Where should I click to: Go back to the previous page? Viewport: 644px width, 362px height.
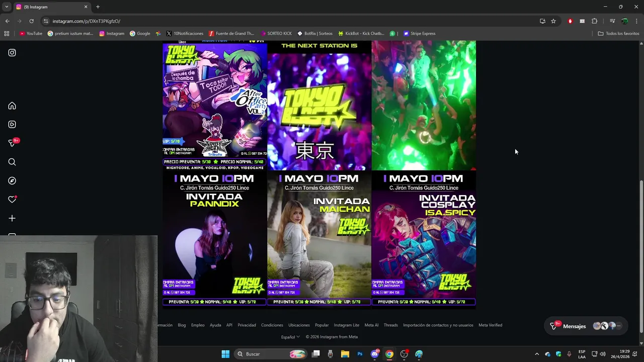click(x=7, y=21)
